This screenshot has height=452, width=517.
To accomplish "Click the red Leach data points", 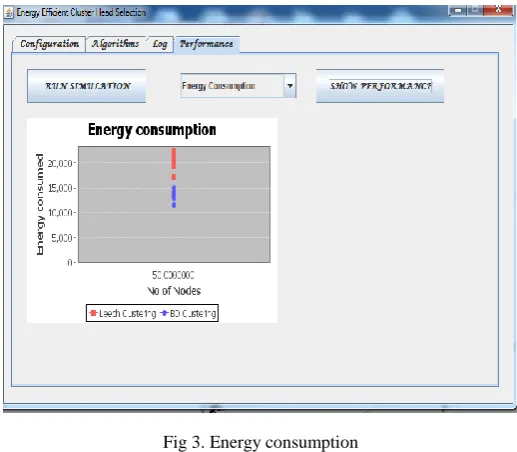I will pos(174,163).
